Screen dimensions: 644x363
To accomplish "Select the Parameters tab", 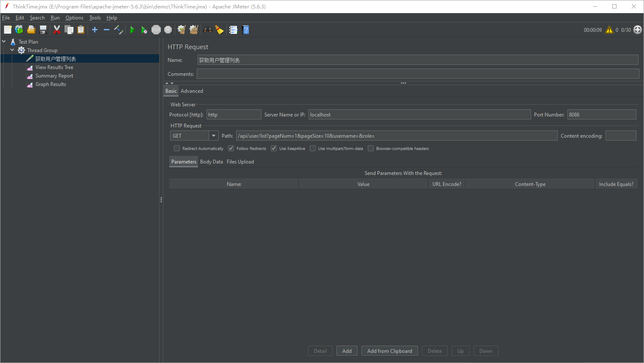I will coord(184,162).
